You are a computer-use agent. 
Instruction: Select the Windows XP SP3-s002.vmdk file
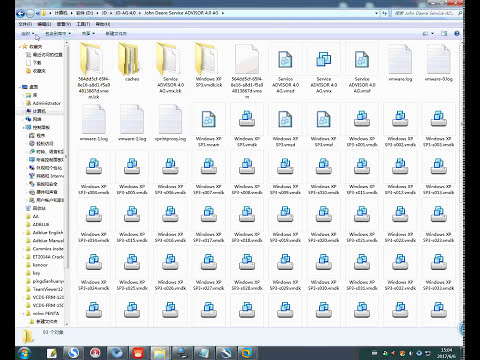click(400, 125)
